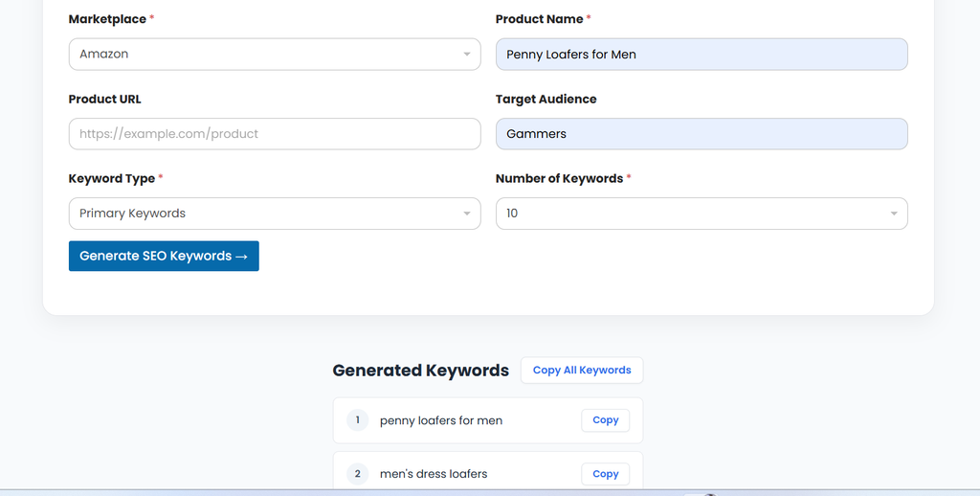980x496 pixels.
Task: Click the Target Audience label
Action: point(546,99)
